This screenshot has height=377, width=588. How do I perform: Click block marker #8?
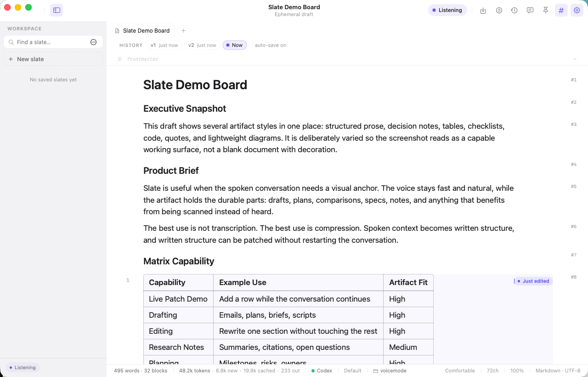click(574, 277)
